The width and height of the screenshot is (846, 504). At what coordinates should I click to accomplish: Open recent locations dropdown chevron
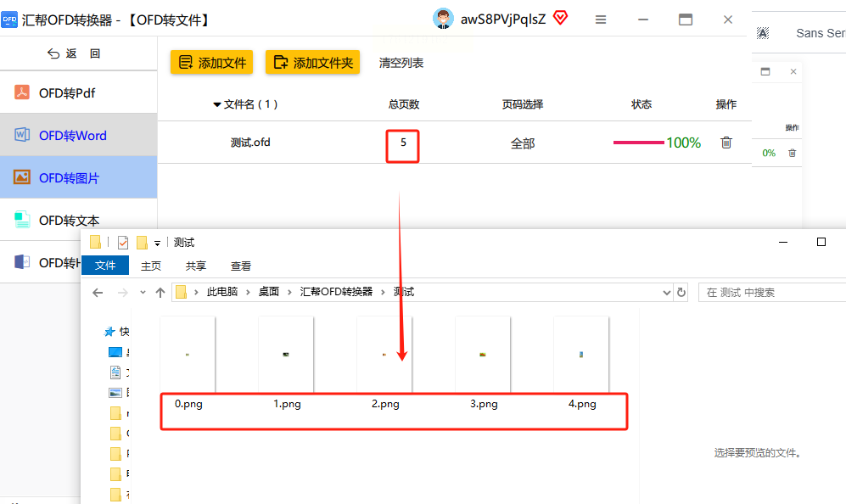pyautogui.click(x=143, y=293)
